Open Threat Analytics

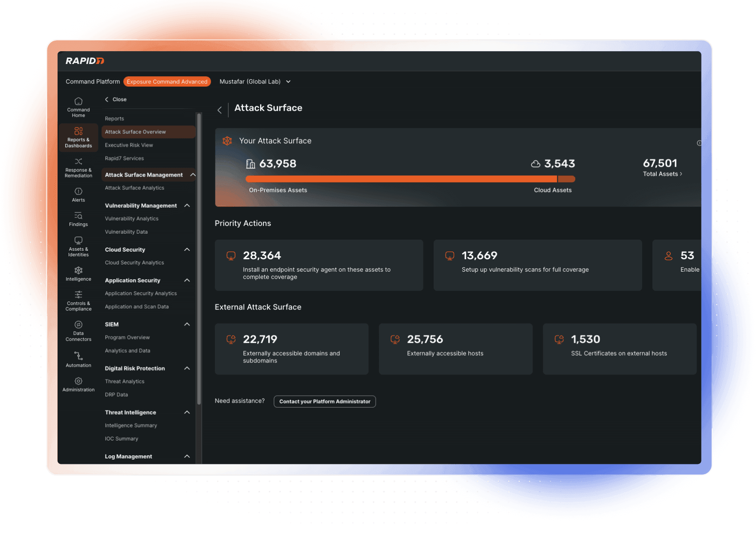pos(125,381)
